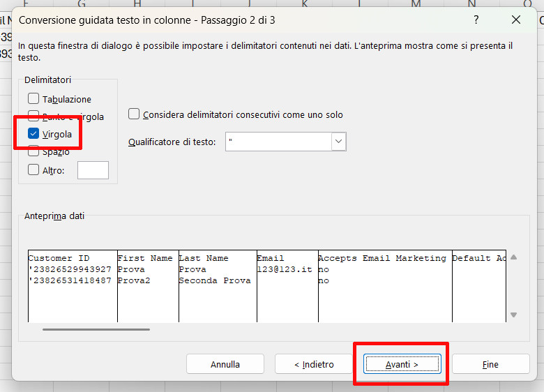Click the Altro custom delimiter input field
The width and height of the screenshot is (544, 392).
(93, 170)
